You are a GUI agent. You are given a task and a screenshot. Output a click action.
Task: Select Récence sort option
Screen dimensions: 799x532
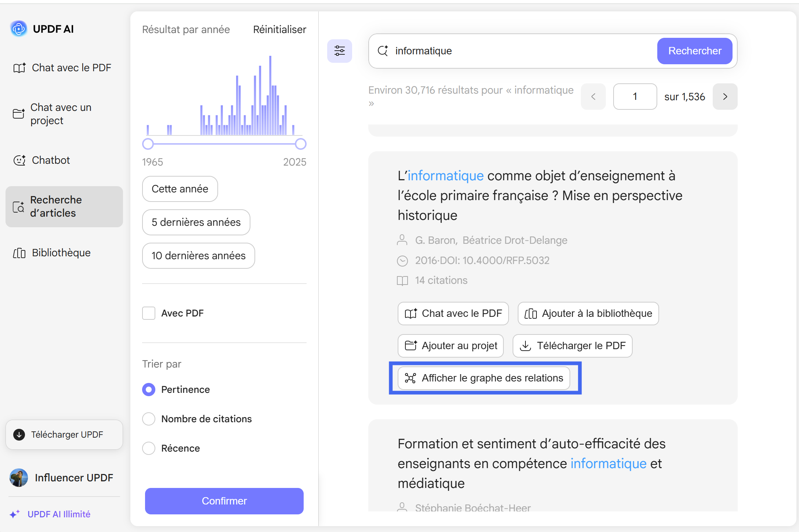pos(149,449)
